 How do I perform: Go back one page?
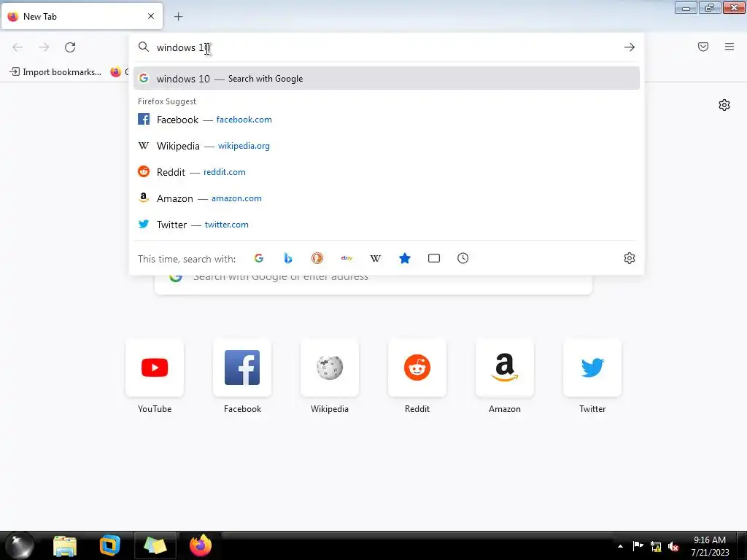[18, 47]
